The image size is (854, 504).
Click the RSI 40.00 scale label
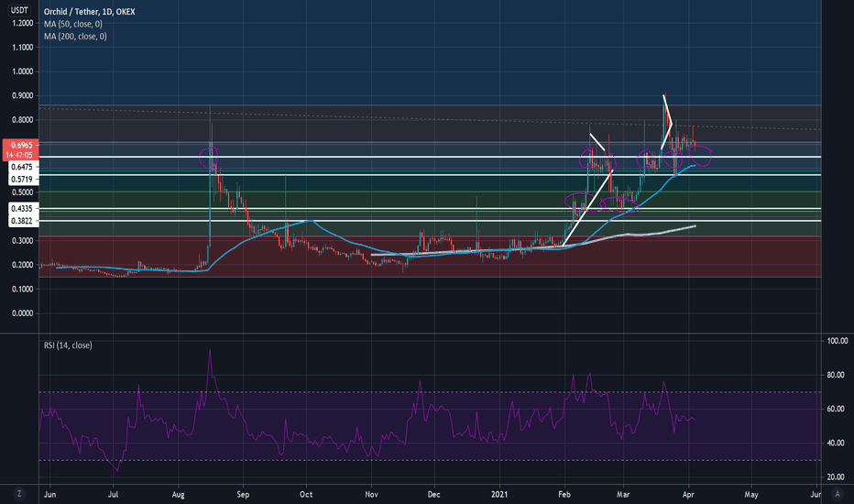tap(836, 443)
